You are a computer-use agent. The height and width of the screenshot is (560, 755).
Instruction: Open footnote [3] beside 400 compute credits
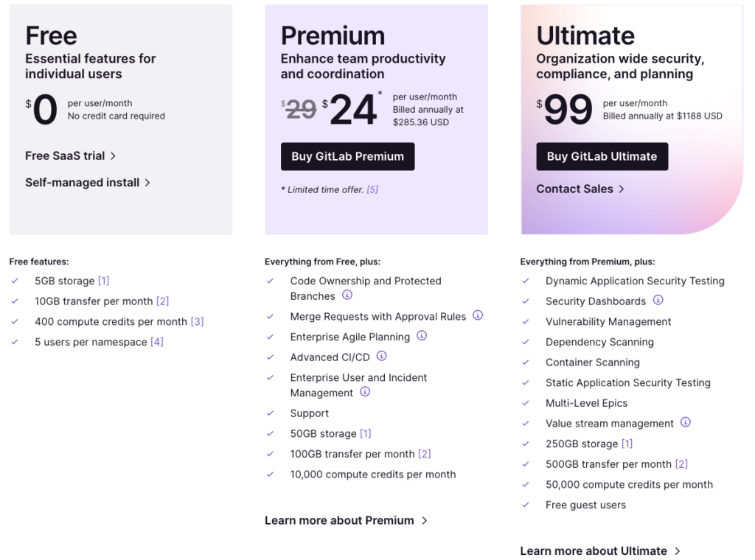[198, 321]
